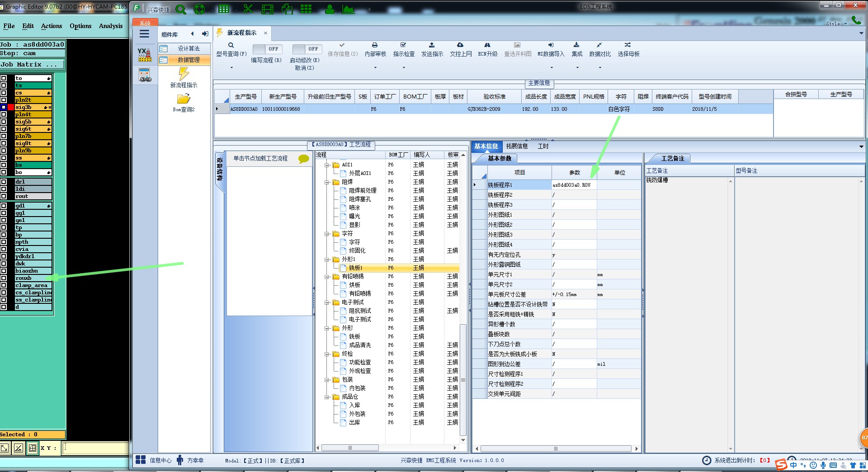
Task: Open 信息中心 in status bar
Action: click(x=154, y=460)
